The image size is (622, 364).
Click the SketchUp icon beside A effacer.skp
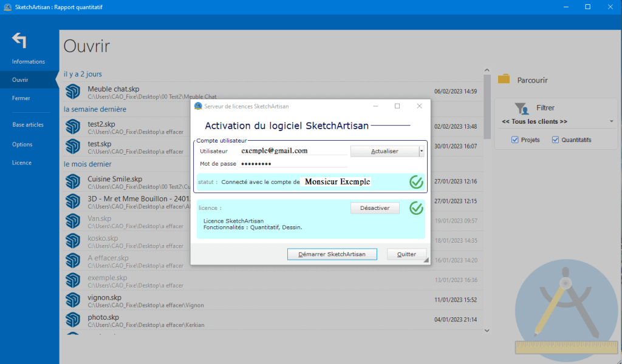[73, 261]
